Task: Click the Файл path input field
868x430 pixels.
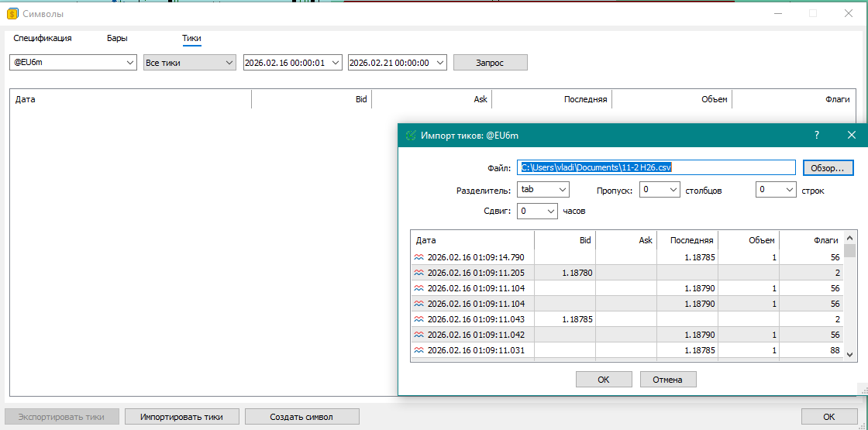Action: pos(656,167)
